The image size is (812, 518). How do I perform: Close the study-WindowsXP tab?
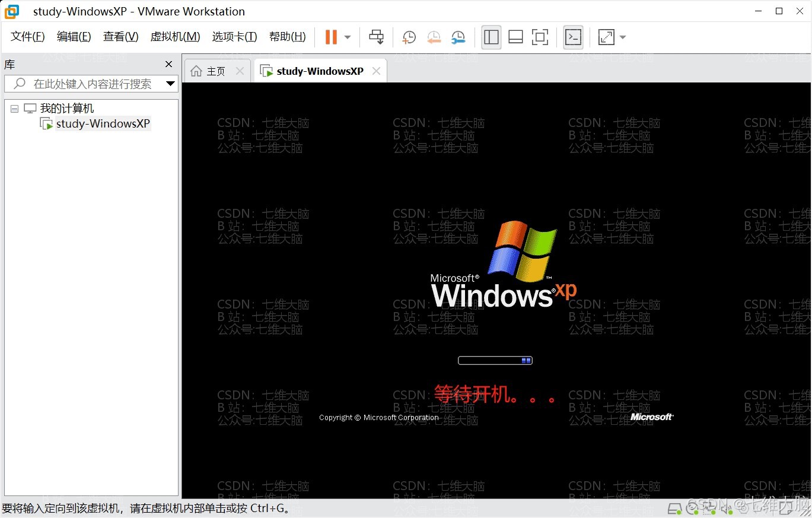376,71
